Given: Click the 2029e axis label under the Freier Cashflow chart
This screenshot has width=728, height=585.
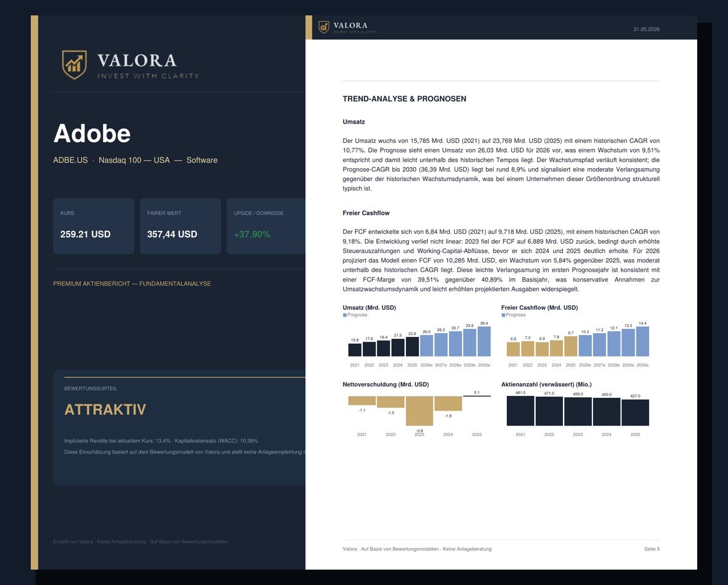Looking at the screenshot, I should pos(628,365).
